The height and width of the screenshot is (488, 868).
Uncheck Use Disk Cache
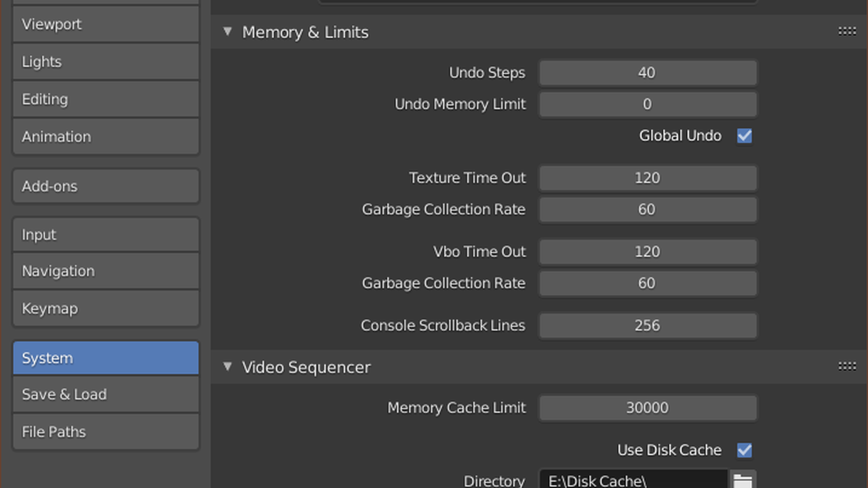[x=744, y=450]
